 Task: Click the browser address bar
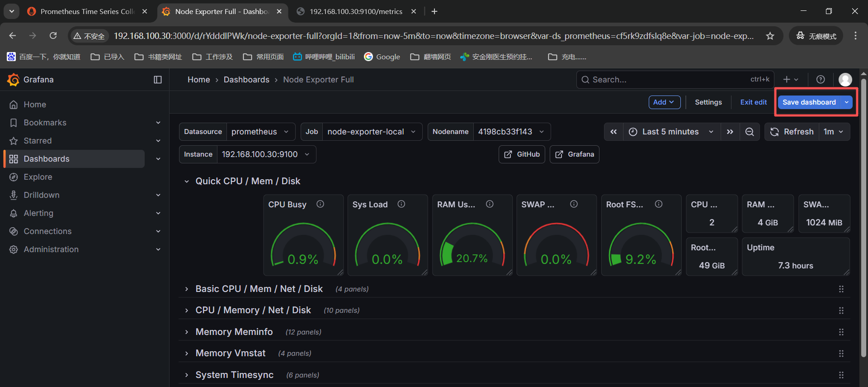click(433, 36)
